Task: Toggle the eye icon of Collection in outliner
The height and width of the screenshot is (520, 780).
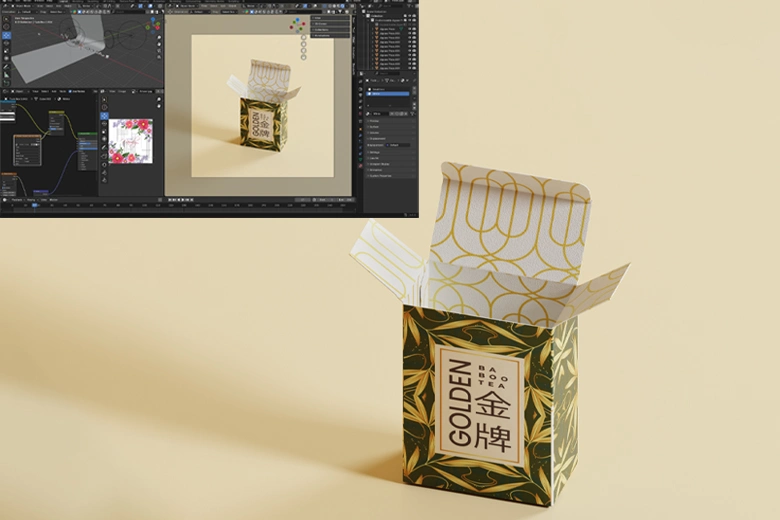Action: pos(409,16)
